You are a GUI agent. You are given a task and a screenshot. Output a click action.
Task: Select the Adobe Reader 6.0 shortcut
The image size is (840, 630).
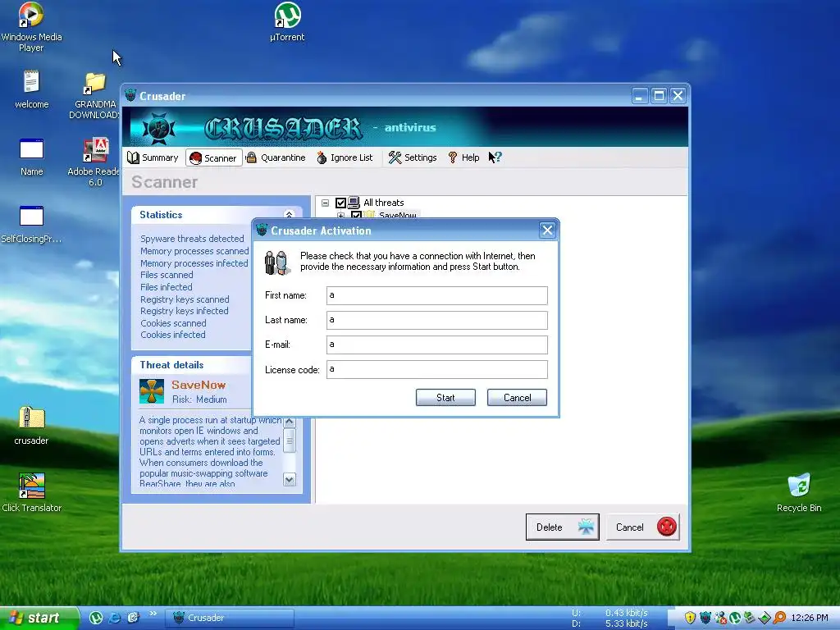[95, 162]
